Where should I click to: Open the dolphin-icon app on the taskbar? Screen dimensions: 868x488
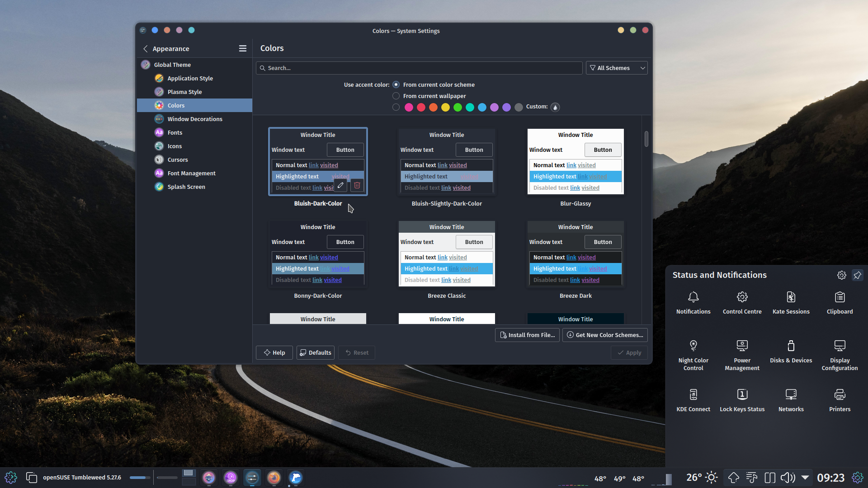point(295,477)
